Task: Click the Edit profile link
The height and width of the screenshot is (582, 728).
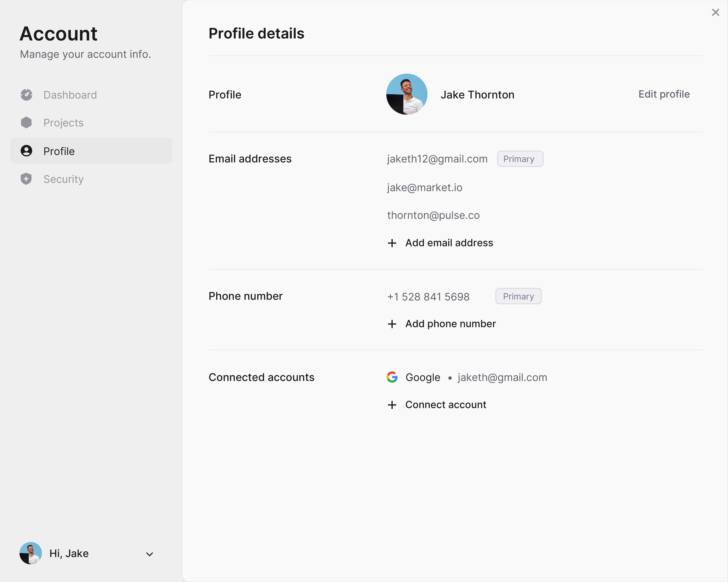Action: [x=664, y=94]
